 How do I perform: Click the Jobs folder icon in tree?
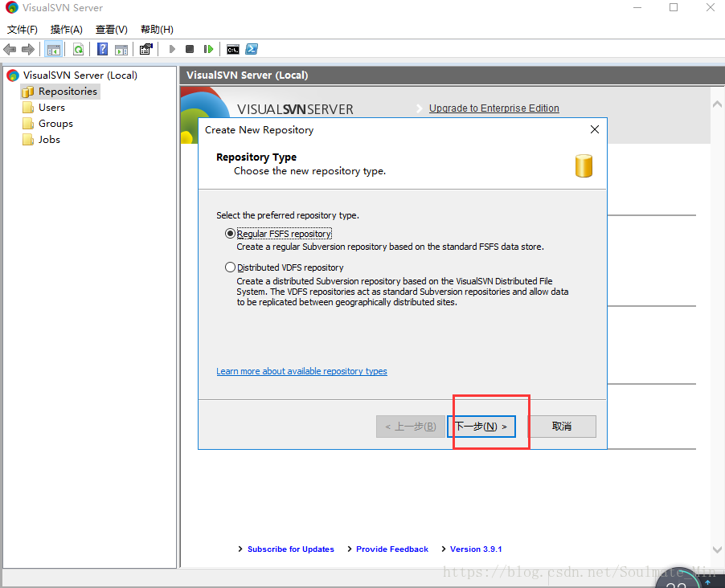coord(28,140)
